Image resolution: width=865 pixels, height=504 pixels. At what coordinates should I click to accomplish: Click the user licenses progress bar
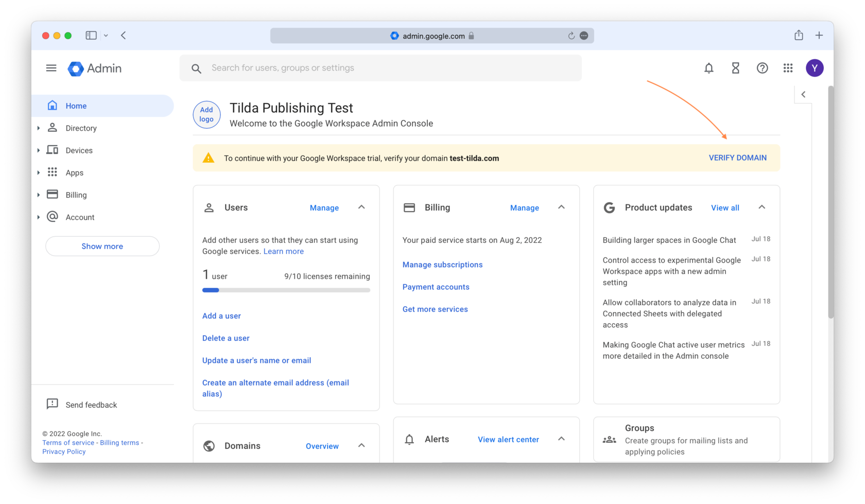pos(286,290)
